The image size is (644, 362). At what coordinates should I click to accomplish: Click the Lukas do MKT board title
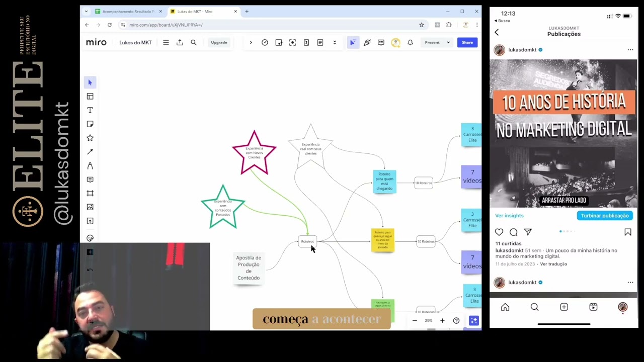click(x=135, y=43)
